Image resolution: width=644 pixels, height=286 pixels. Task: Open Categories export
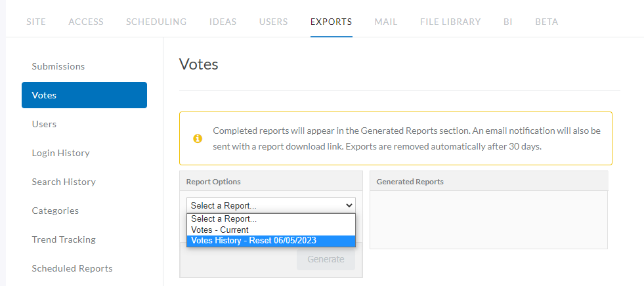tap(55, 211)
